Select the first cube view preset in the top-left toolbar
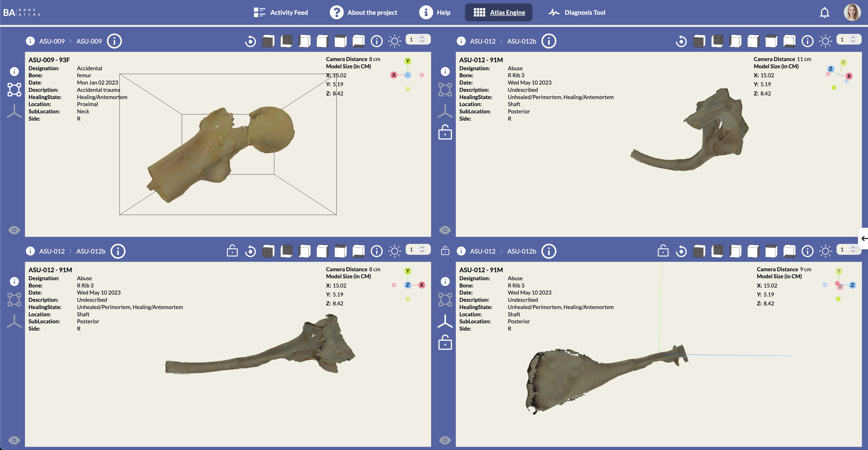The height and width of the screenshot is (450, 868). tap(268, 41)
